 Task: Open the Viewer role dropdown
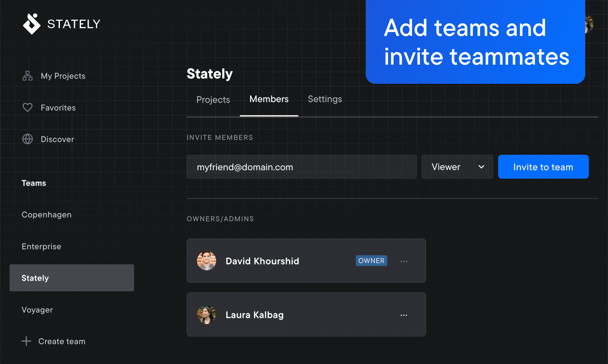coord(457,167)
